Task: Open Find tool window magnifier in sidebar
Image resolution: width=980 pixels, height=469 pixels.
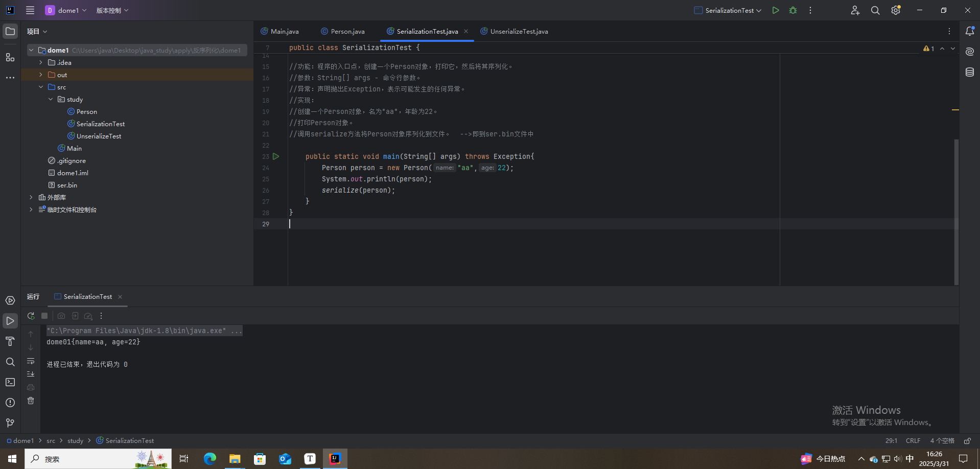Action: [x=10, y=362]
